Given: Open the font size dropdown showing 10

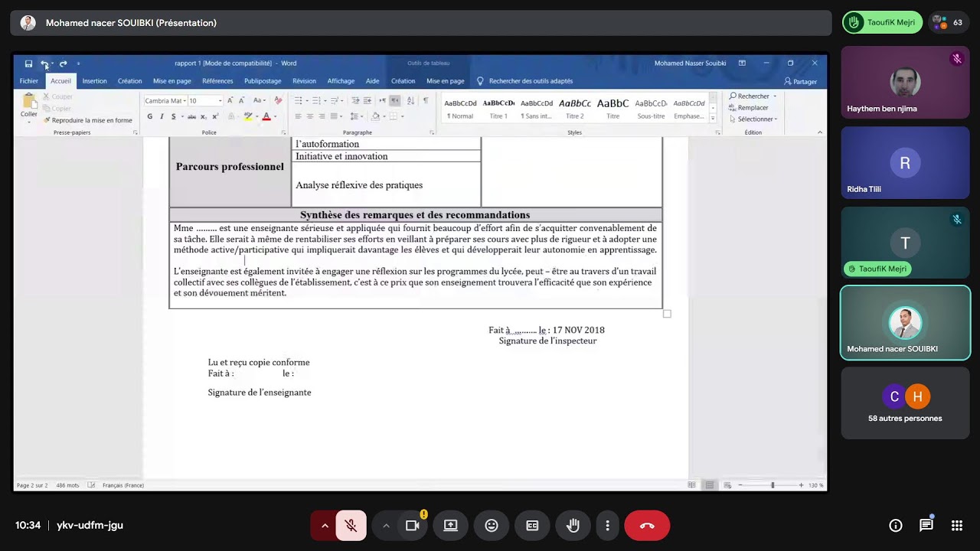Looking at the screenshot, I should tap(220, 100).
